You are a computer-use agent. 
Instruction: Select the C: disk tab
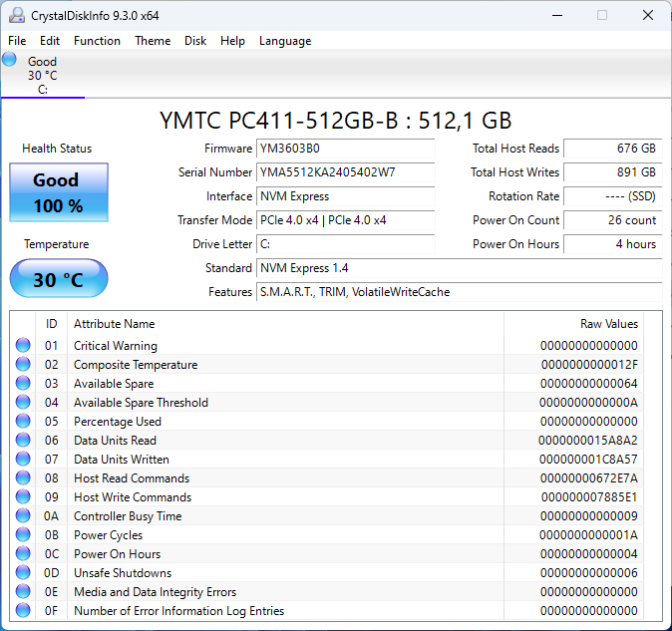pos(42,76)
